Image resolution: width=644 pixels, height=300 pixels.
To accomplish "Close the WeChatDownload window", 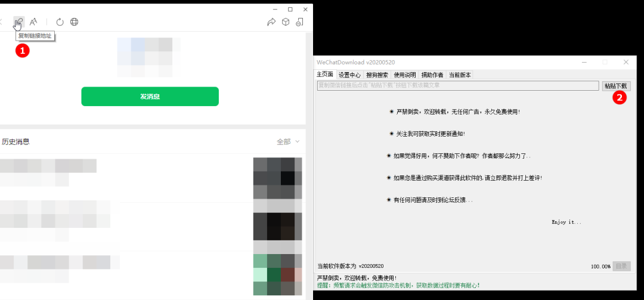I will click(x=626, y=62).
